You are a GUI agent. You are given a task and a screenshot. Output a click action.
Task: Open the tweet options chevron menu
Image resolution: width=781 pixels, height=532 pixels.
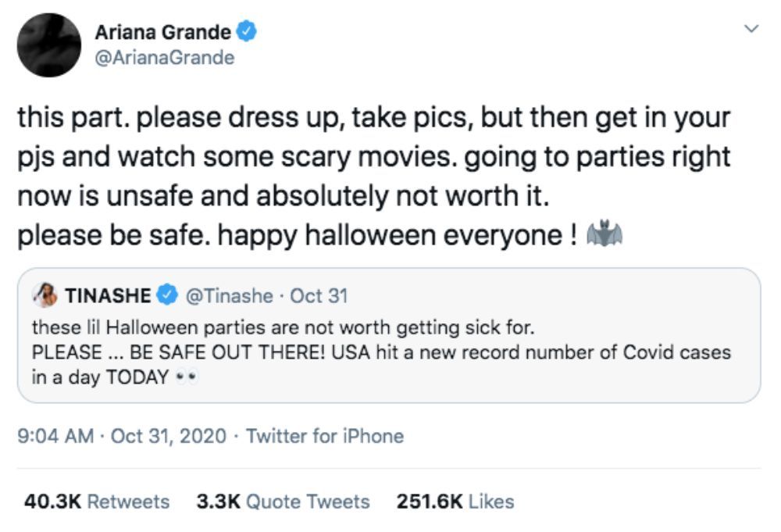(752, 29)
